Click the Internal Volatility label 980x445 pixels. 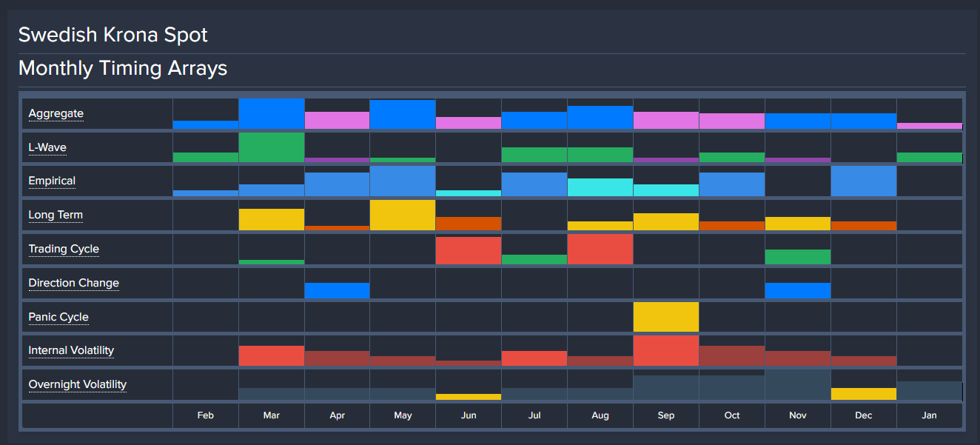coord(71,351)
